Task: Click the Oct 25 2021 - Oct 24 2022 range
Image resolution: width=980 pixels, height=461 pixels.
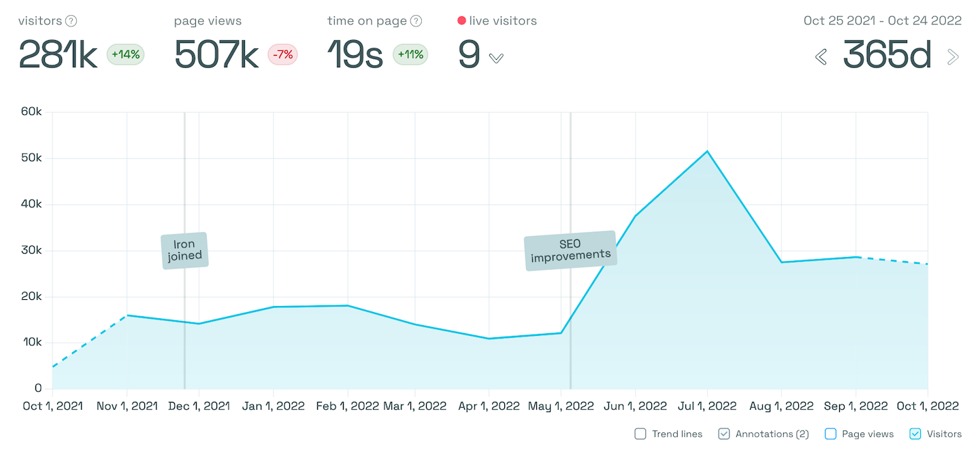Action: click(x=883, y=20)
